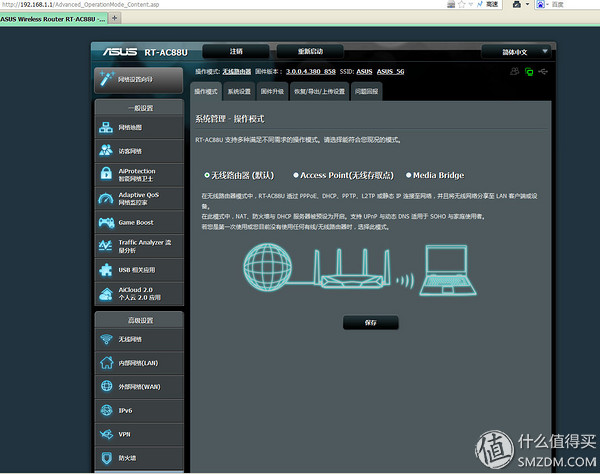Open IPv6 globe icon
The image size is (600, 474).
pyautogui.click(x=107, y=410)
